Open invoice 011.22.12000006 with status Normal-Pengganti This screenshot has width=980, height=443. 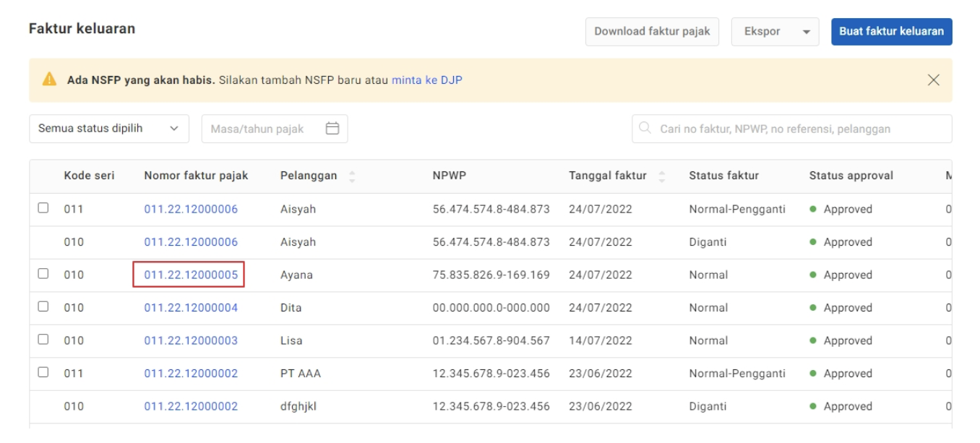[191, 210]
